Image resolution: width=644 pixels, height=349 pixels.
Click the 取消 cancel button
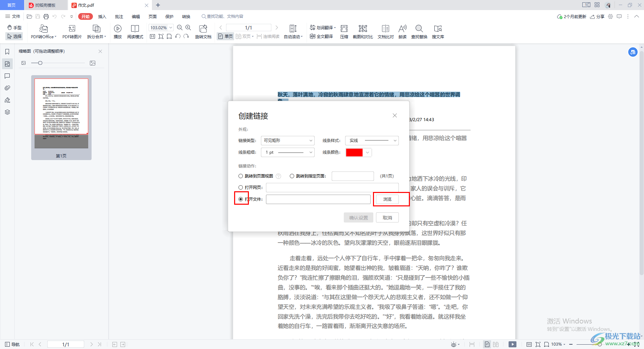click(x=387, y=218)
